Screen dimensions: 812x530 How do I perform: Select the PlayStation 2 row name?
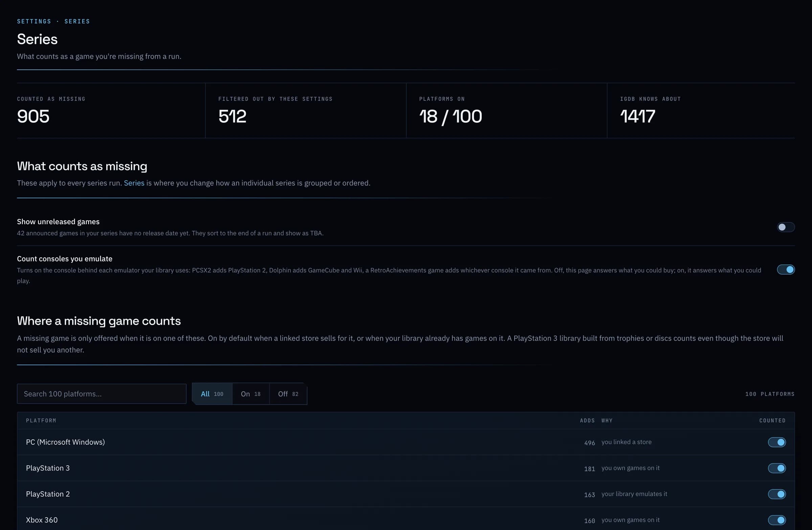point(48,494)
